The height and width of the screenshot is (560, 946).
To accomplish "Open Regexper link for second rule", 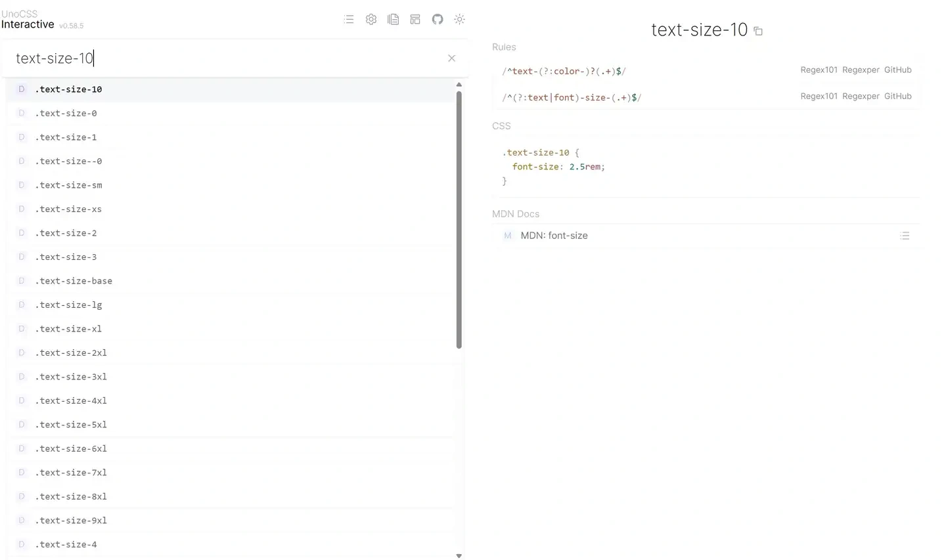I will [861, 97].
